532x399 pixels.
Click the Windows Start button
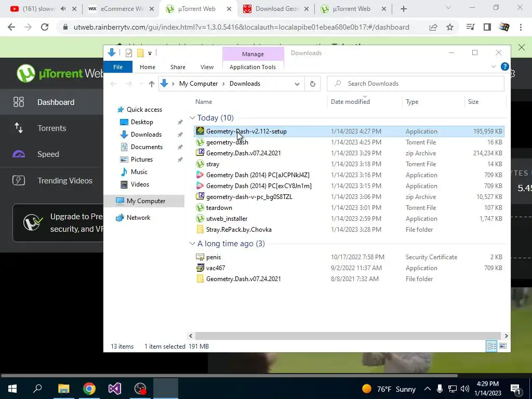(x=12, y=389)
